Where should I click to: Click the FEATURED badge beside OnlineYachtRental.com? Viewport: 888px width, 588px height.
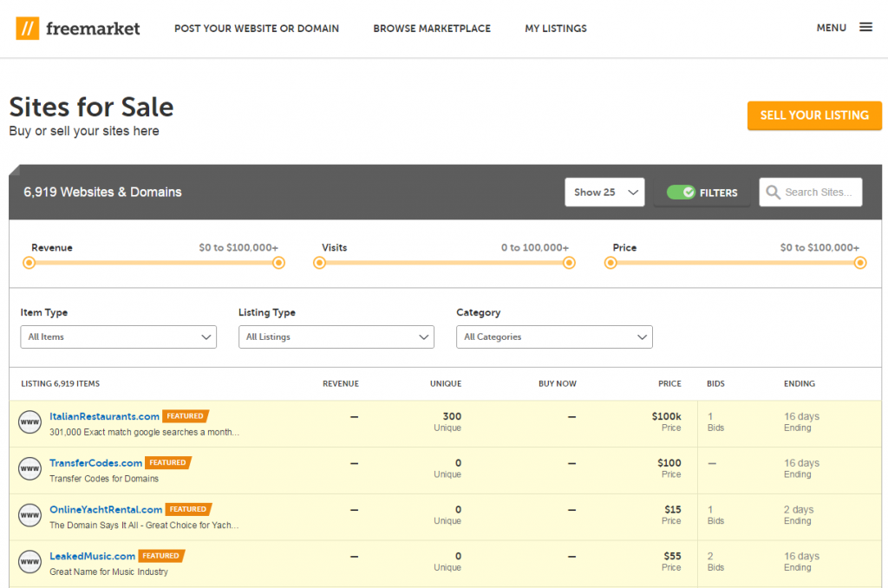pyautogui.click(x=188, y=509)
